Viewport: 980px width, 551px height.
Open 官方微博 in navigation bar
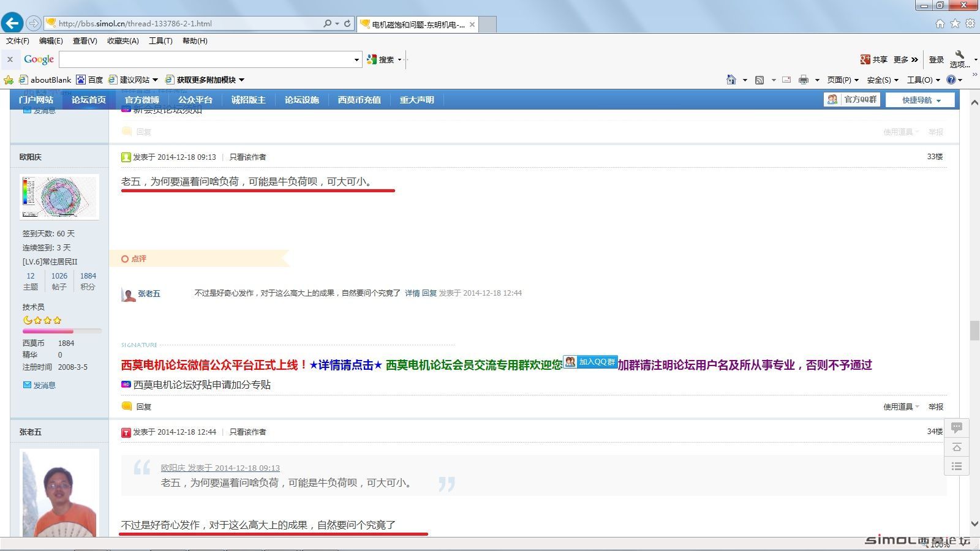click(x=142, y=100)
